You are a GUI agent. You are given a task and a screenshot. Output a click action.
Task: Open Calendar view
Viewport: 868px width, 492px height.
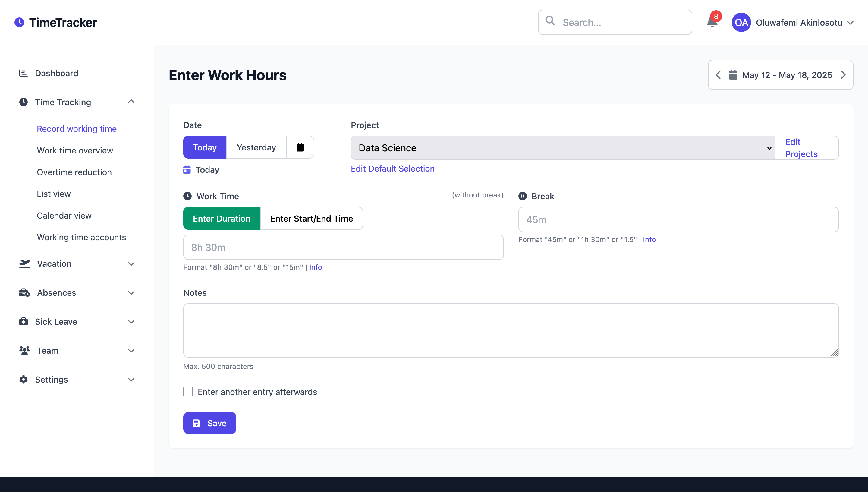pyautogui.click(x=64, y=215)
